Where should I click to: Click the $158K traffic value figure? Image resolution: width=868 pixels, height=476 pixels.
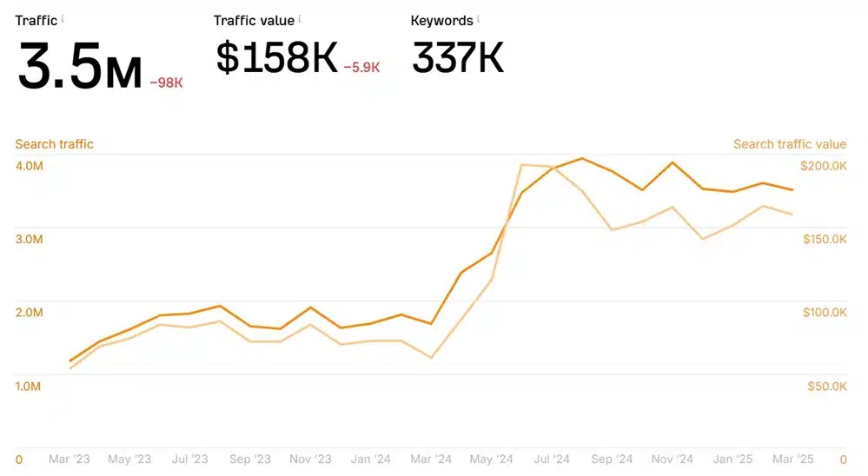pos(276,58)
